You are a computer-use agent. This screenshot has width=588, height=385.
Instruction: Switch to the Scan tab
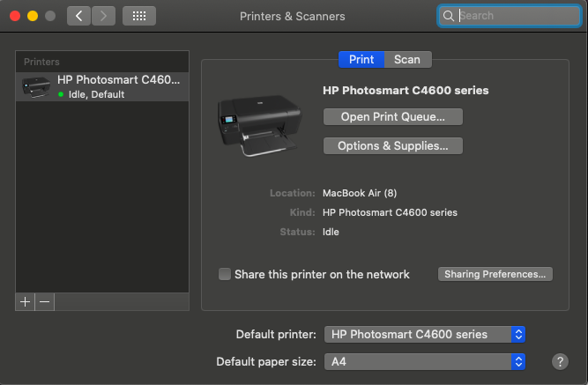(x=407, y=59)
